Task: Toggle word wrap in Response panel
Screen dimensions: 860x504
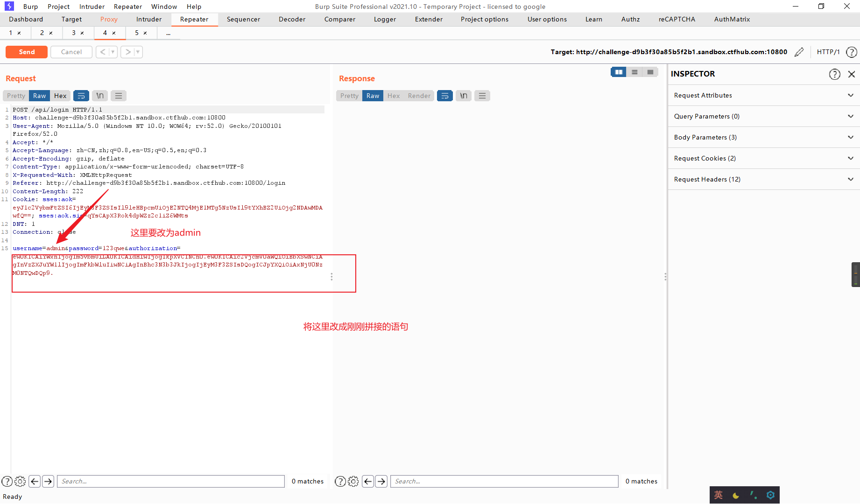Action: click(445, 96)
